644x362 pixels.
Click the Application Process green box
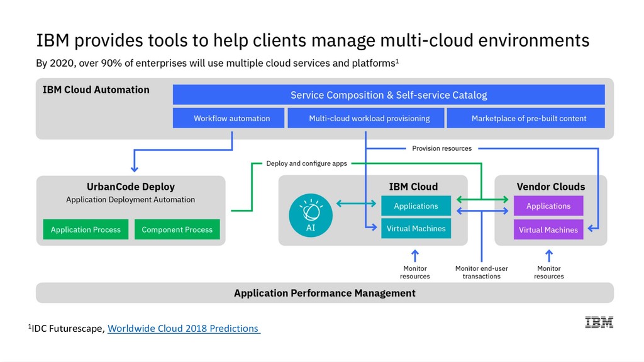[86, 229]
